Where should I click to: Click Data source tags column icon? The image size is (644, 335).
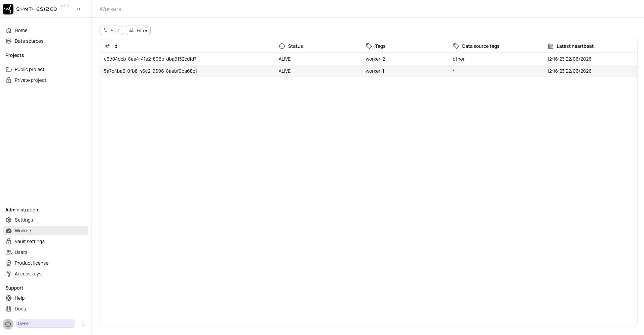(456, 46)
